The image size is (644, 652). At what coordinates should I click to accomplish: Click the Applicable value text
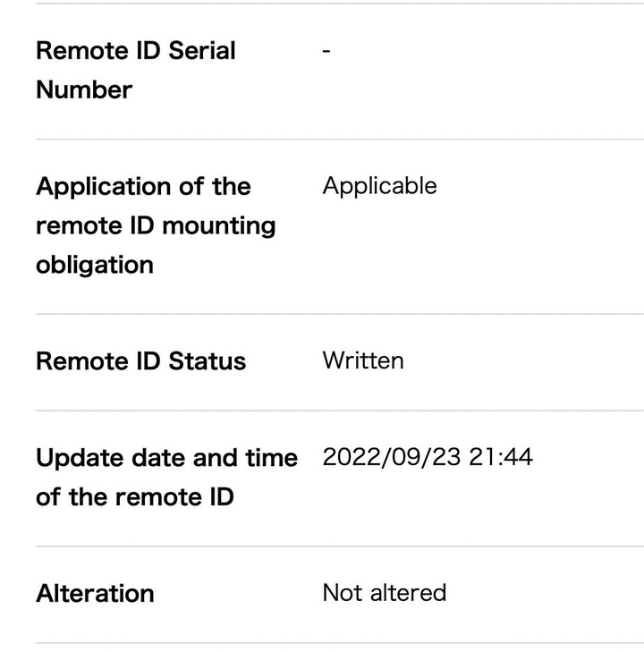tap(379, 185)
